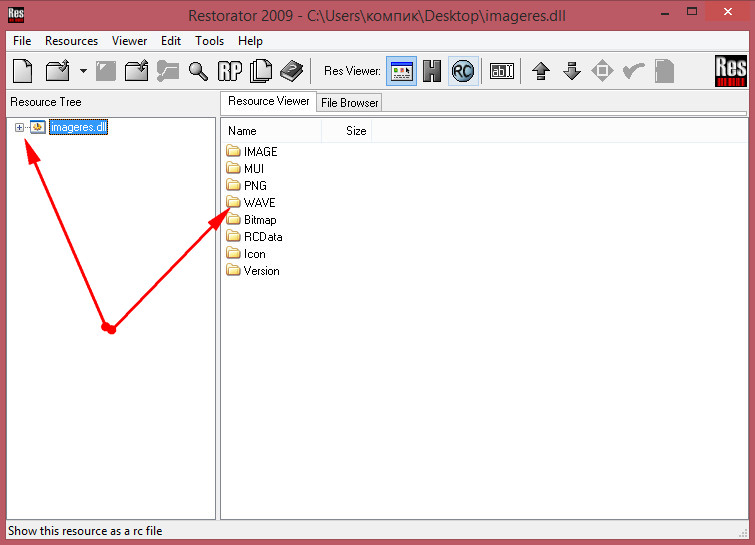
Task: Switch to the File Browser tab
Action: [x=350, y=103]
